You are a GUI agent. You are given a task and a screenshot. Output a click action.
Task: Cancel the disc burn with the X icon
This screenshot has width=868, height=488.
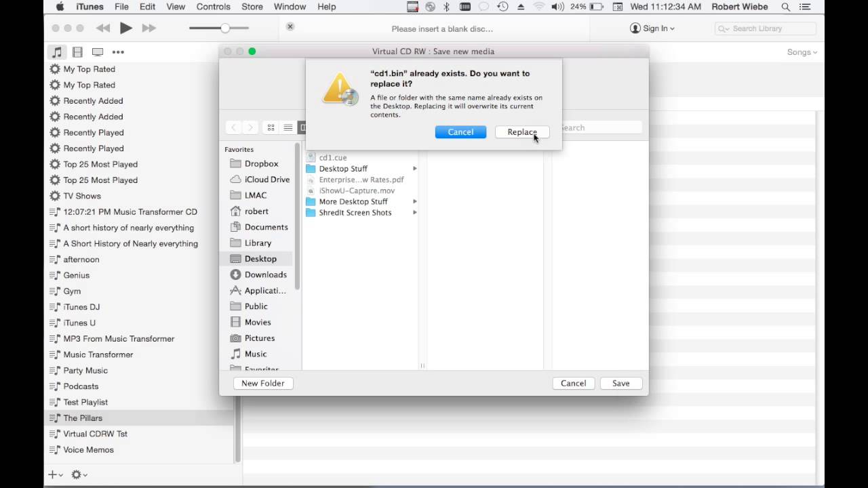(290, 27)
